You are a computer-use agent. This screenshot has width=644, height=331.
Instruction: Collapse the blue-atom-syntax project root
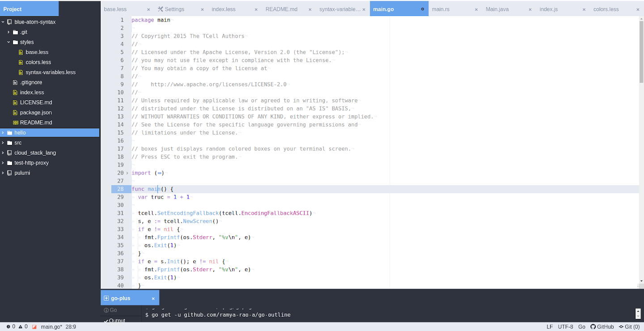click(3, 22)
